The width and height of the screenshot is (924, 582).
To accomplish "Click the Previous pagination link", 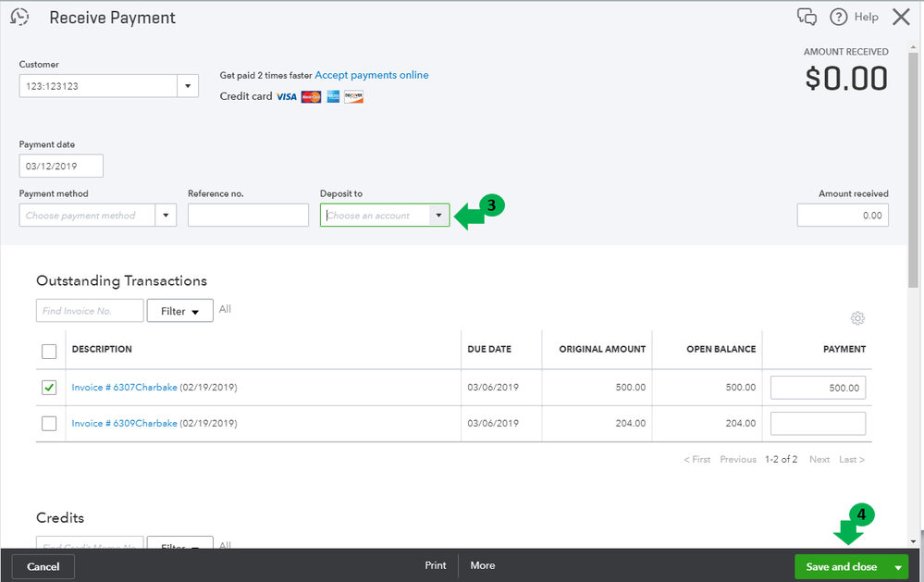I will point(738,459).
